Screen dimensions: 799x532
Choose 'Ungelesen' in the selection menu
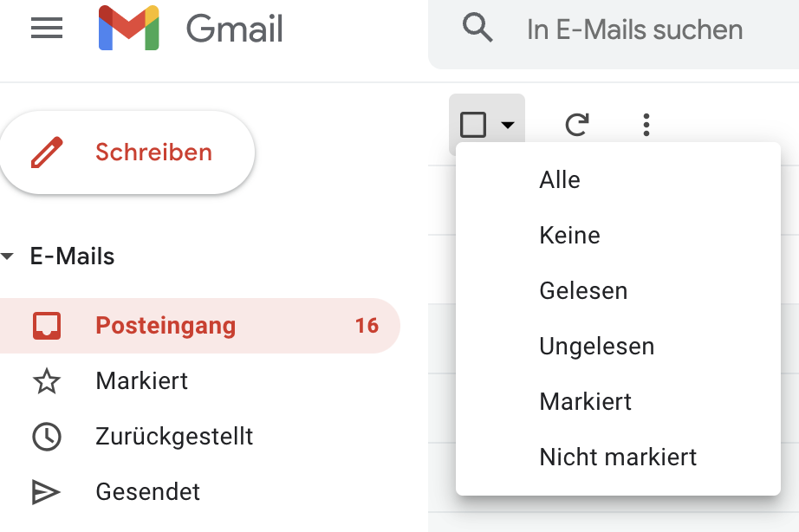coord(597,346)
